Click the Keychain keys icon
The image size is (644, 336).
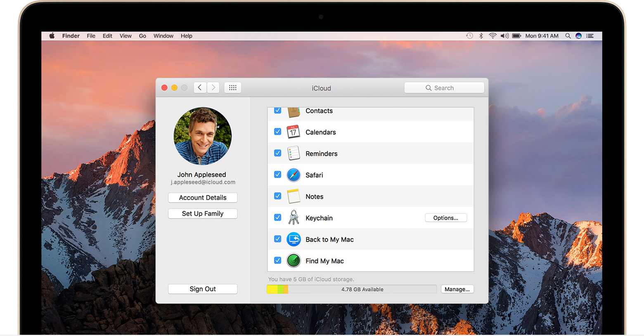[x=294, y=218]
